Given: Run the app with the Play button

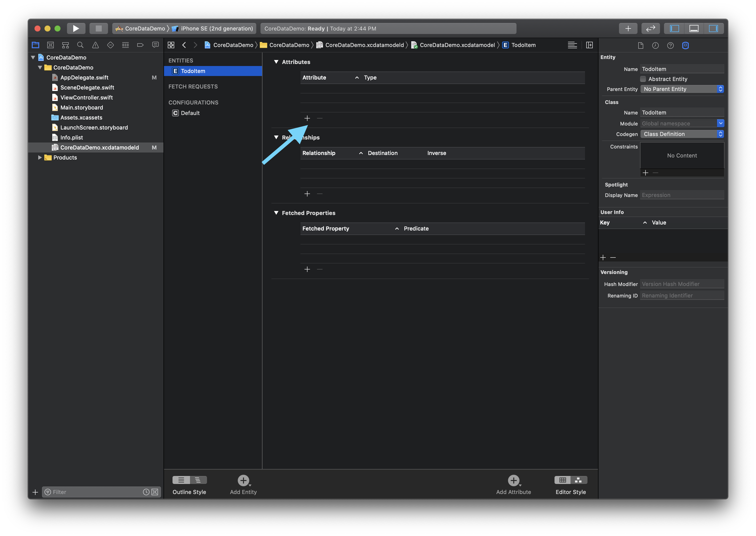Looking at the screenshot, I should (x=76, y=28).
